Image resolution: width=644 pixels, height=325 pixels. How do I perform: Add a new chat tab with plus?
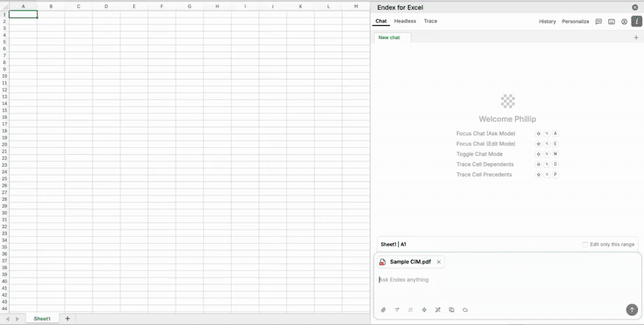click(636, 37)
